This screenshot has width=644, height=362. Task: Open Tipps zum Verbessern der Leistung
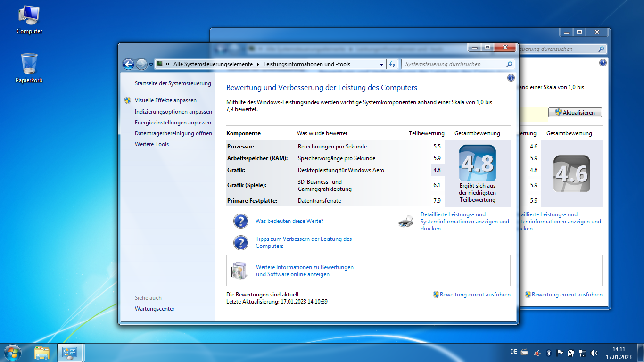[304, 243]
